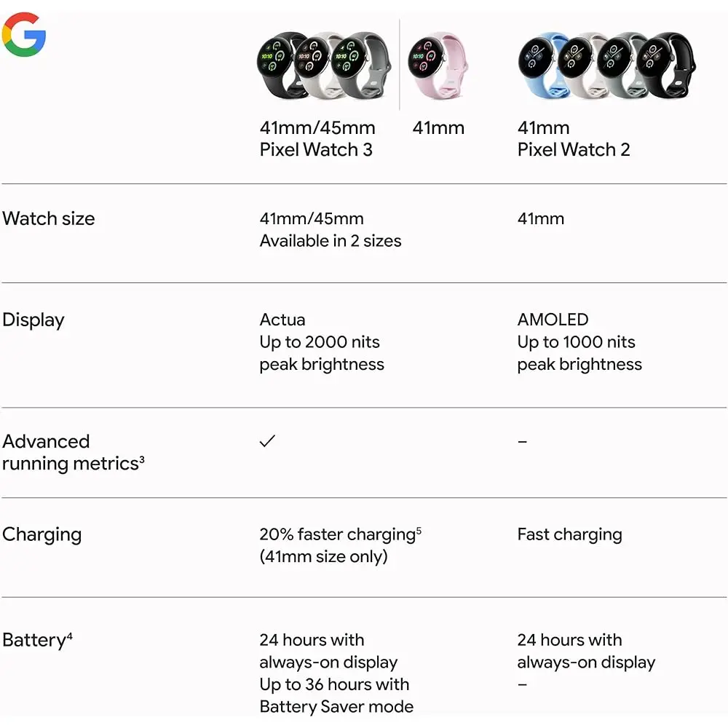This screenshot has width=728, height=728.
Task: Click the Watch size row label
Action: click(x=49, y=218)
